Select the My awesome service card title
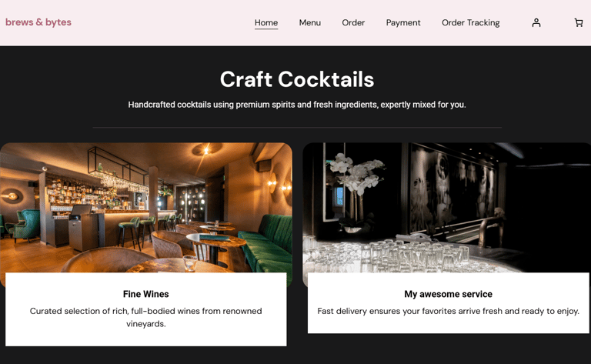 point(448,294)
